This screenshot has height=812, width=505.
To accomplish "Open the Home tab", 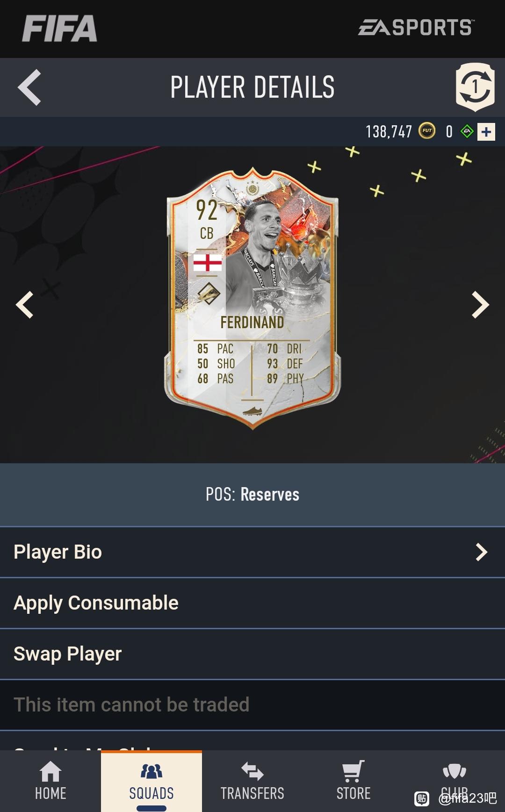I will [50, 781].
